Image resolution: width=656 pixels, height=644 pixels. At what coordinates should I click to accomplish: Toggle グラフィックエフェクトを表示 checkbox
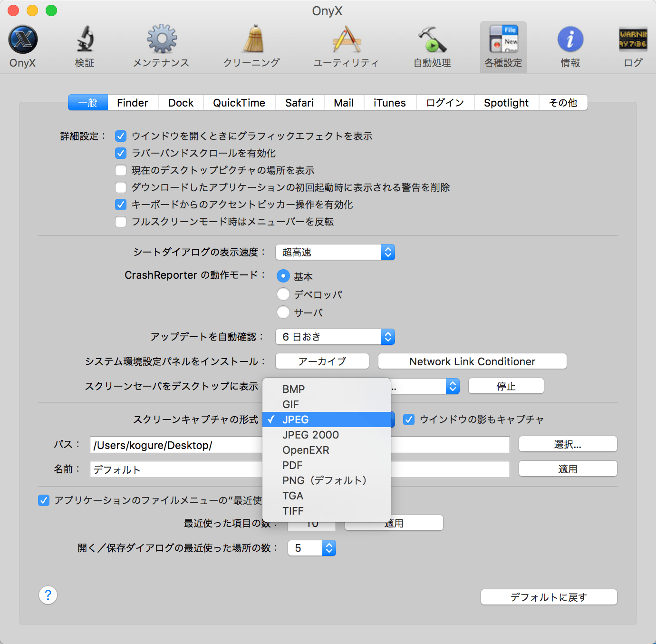point(121,136)
